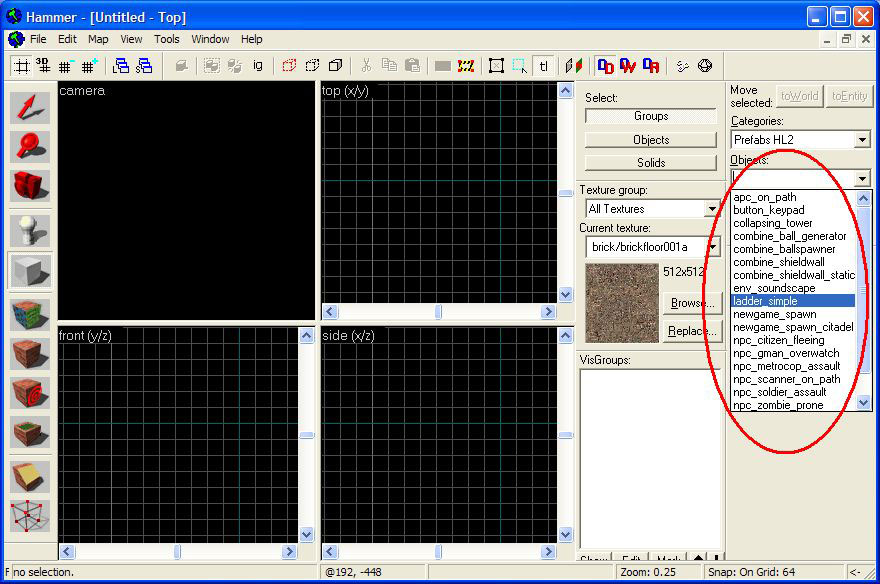880x584 pixels.
Task: Select the Vertex manipulation tool
Action: tap(30, 516)
